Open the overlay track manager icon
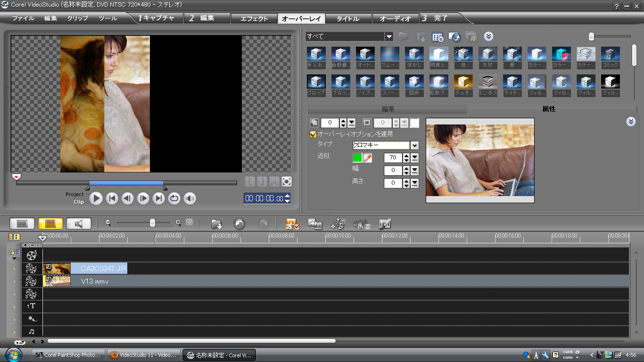Image resolution: width=644 pixels, height=362 pixels. pos(338,224)
